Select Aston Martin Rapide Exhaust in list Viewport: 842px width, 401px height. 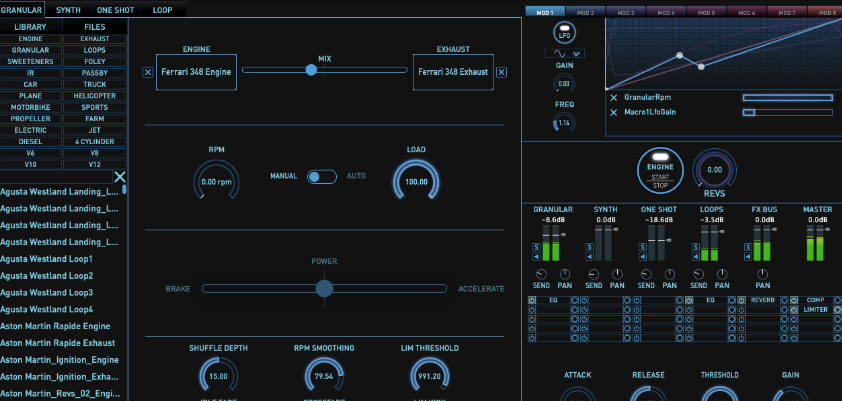tap(57, 342)
